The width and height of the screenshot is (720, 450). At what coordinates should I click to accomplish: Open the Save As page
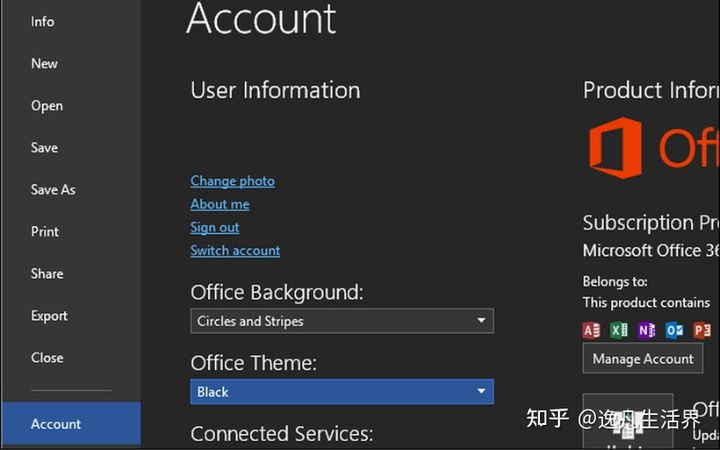pos(53,190)
